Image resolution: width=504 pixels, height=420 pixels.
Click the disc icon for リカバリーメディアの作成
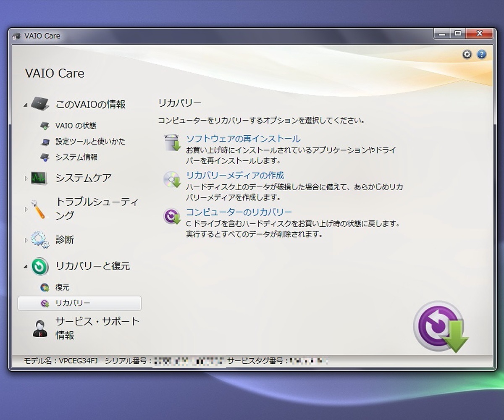(172, 179)
